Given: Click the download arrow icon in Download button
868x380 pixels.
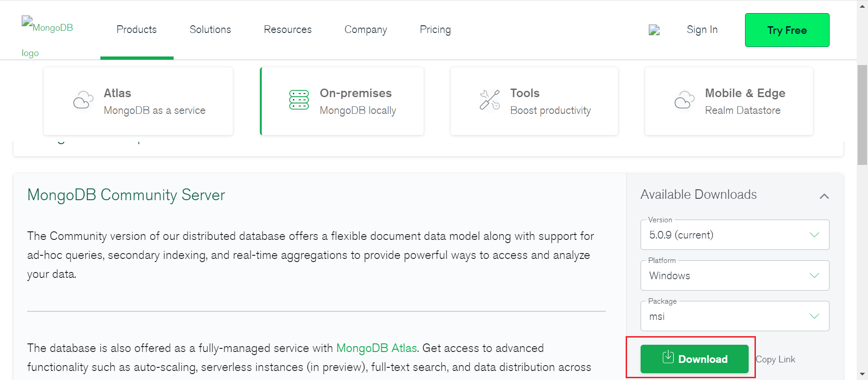Looking at the screenshot, I should (x=668, y=357).
